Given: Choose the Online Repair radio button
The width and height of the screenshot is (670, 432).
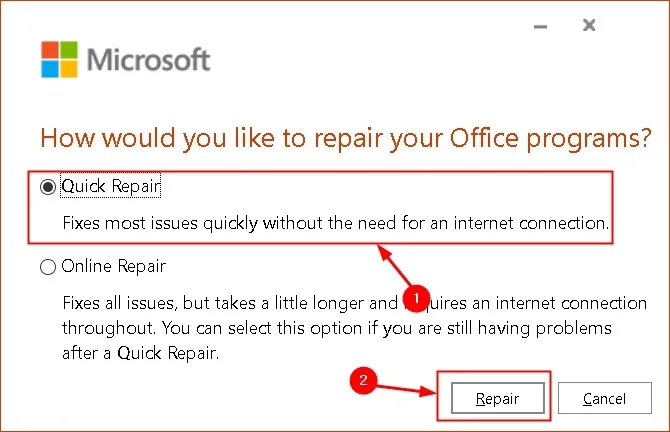Looking at the screenshot, I should [x=47, y=267].
